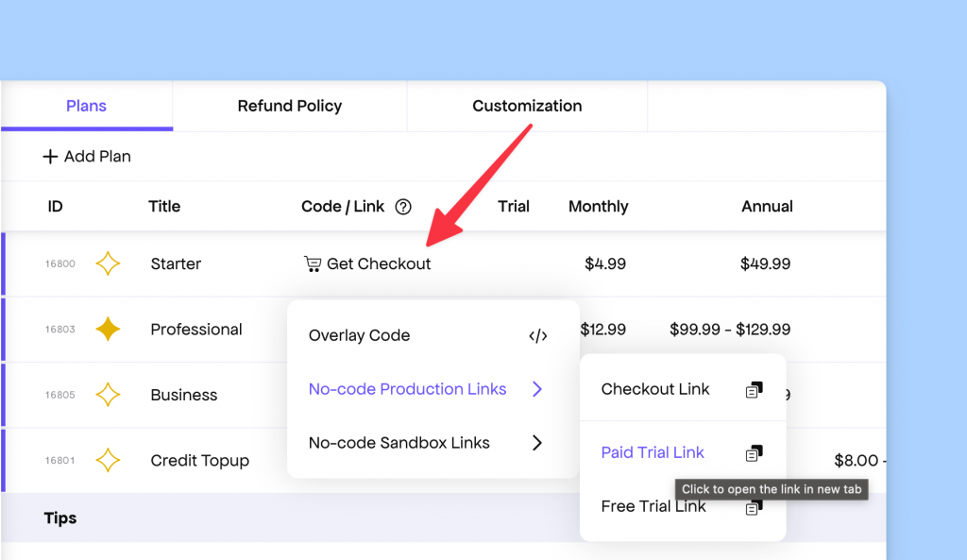
Task: Click the diamond icon beside Credit Topup
Action: click(x=108, y=460)
